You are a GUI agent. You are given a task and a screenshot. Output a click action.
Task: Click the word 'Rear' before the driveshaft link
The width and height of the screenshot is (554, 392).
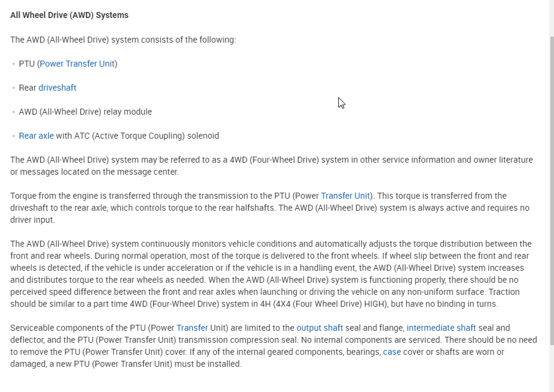coord(28,88)
